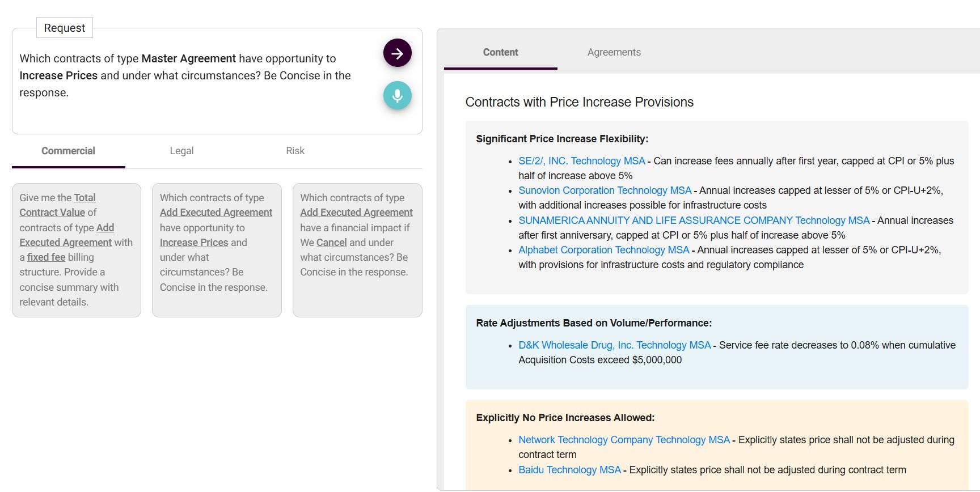
Task: Select the Risk tab
Action: pos(295,151)
